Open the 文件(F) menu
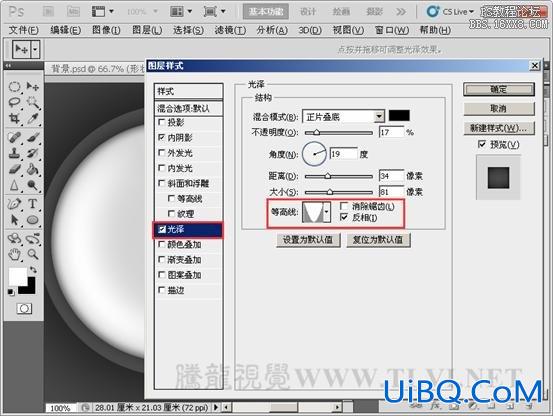Viewport: 553px width, 416px height. 23,30
